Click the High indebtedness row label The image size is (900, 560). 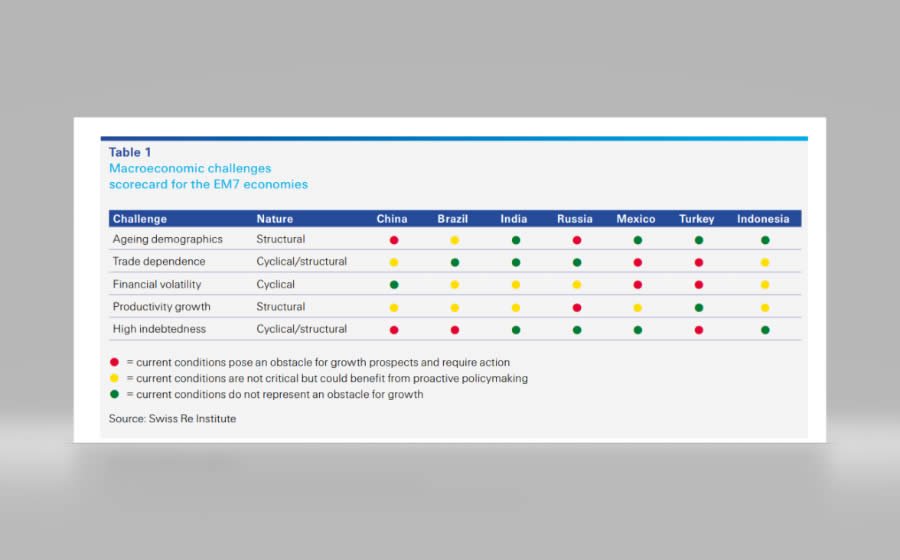160,329
